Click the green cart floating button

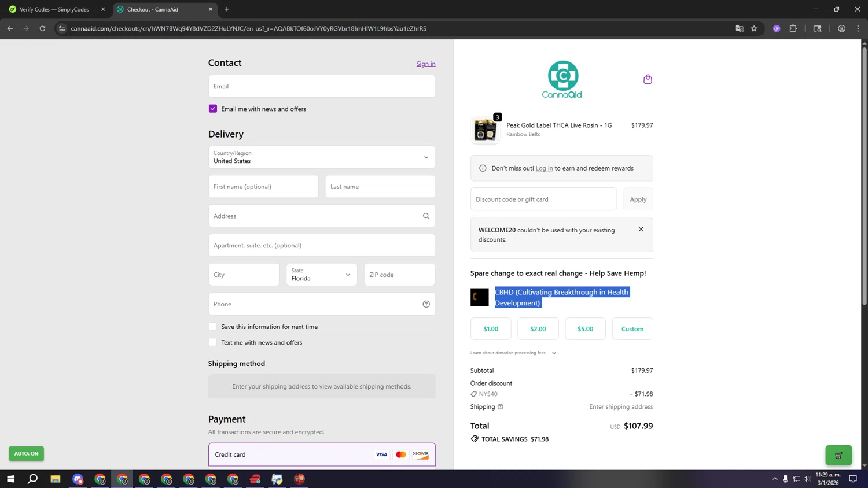pos(838,455)
